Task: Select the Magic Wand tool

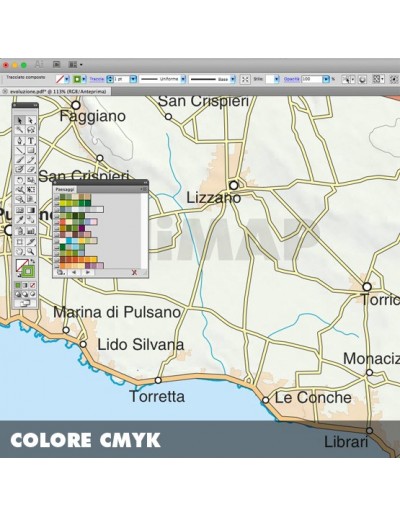Action: coord(20,130)
